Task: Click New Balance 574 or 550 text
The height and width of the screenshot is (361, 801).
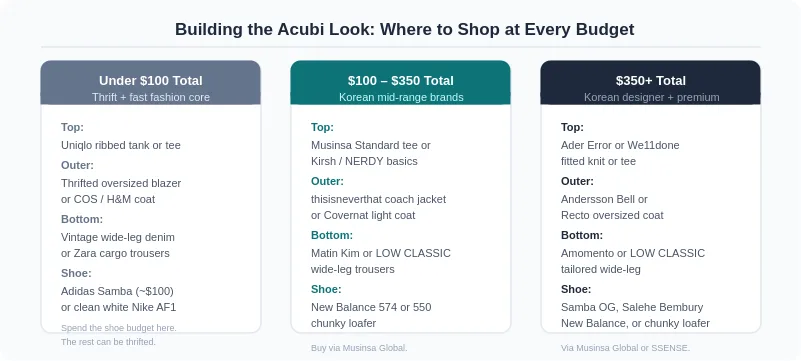Action: point(371,307)
